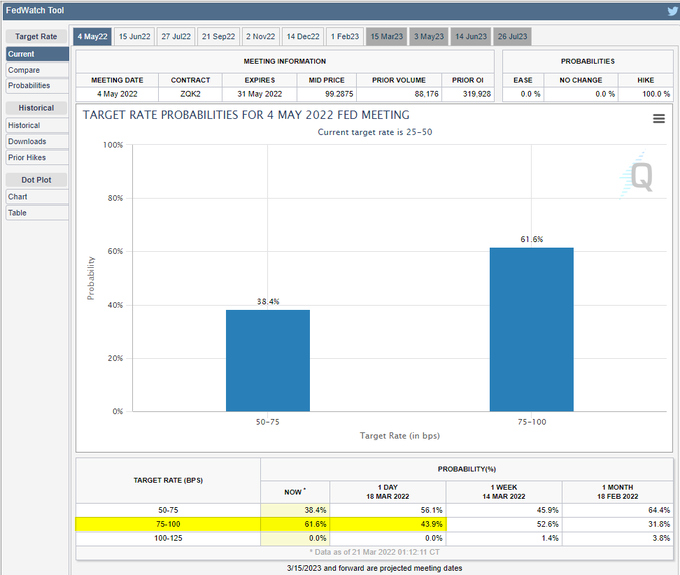This screenshot has height=575, width=680.
Task: Select the 4 May22 meeting tab
Action: click(93, 36)
